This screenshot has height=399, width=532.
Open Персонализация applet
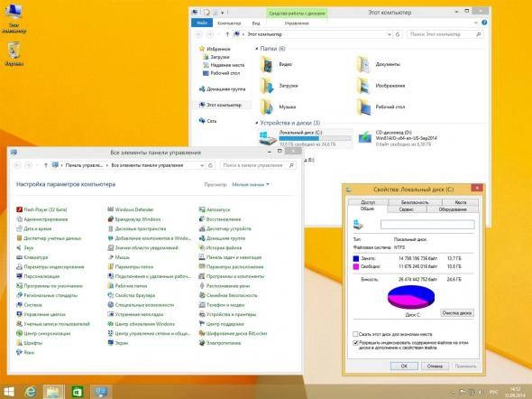[x=38, y=276]
